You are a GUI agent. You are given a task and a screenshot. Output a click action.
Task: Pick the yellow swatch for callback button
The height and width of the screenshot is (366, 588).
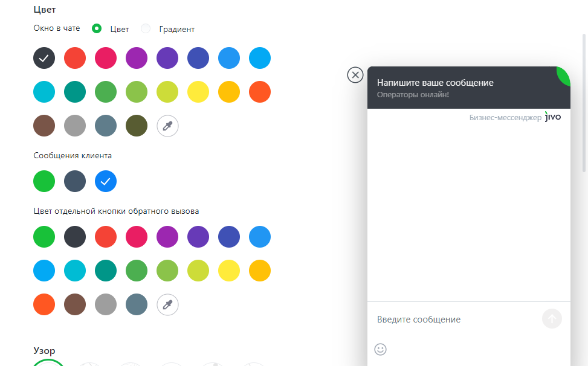click(229, 271)
